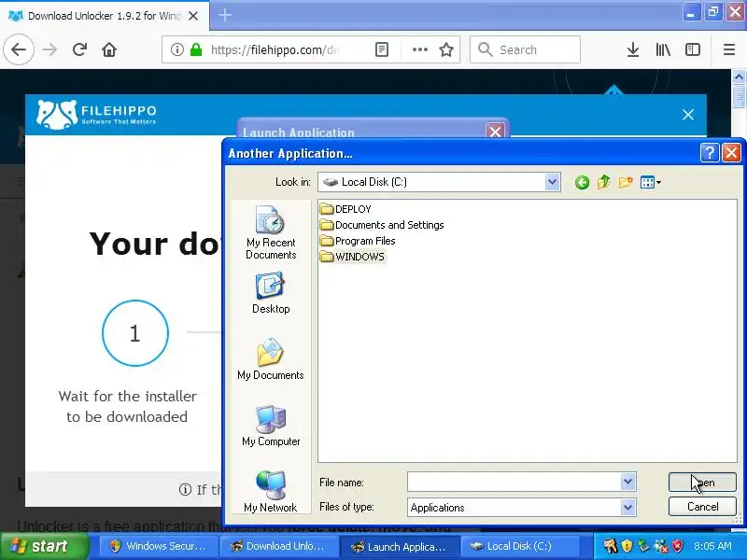Select the WINDOWS folder
The height and width of the screenshot is (560, 747).
[x=353, y=257]
